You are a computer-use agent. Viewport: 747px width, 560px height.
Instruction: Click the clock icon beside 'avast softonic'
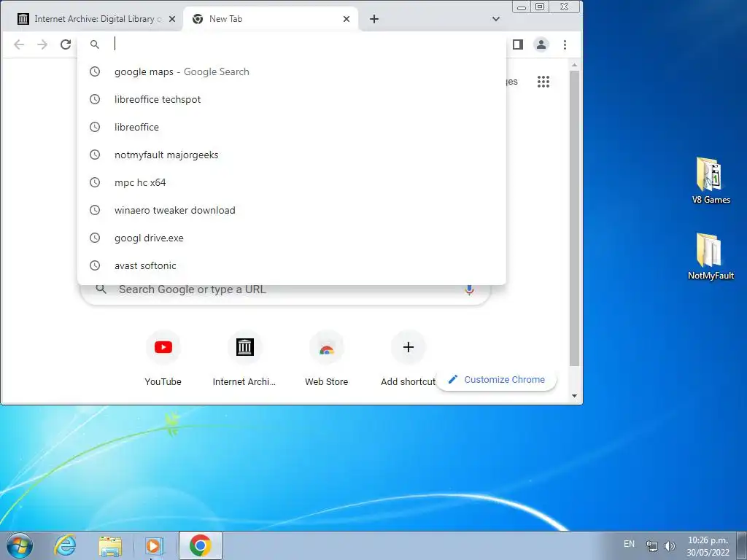point(95,265)
